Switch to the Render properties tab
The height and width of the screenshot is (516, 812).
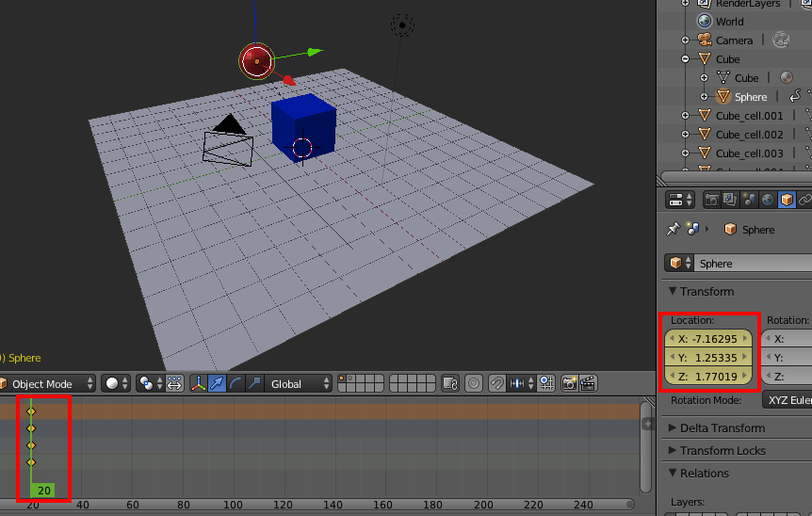[x=712, y=200]
